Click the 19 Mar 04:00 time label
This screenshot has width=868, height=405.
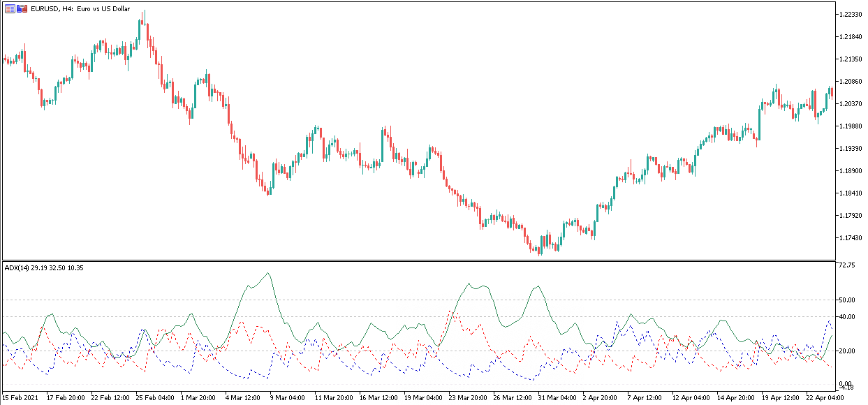[423, 397]
